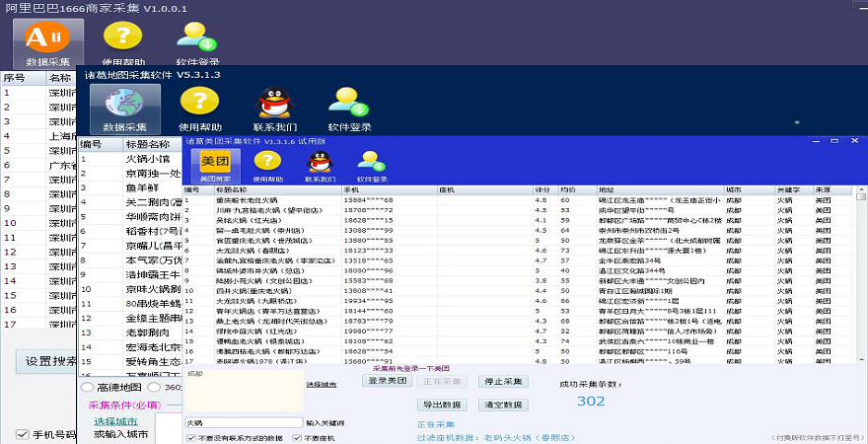Sort by the 评分 column header
This screenshot has height=444, width=868.
545,189
